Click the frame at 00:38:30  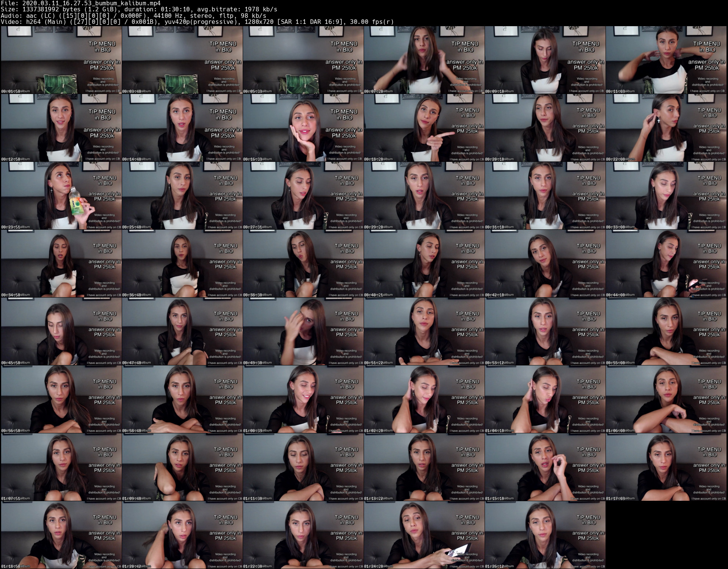coord(303,263)
